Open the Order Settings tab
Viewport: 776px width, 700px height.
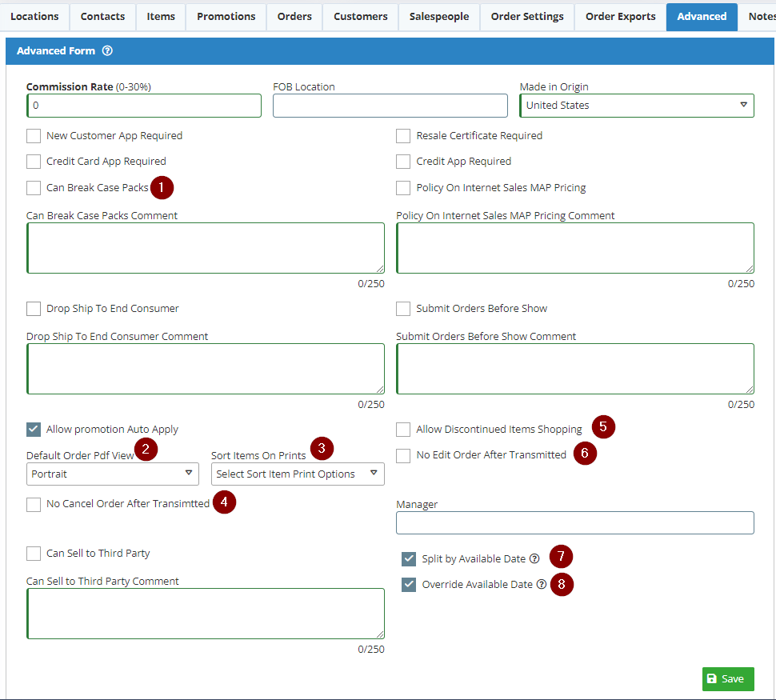(527, 16)
